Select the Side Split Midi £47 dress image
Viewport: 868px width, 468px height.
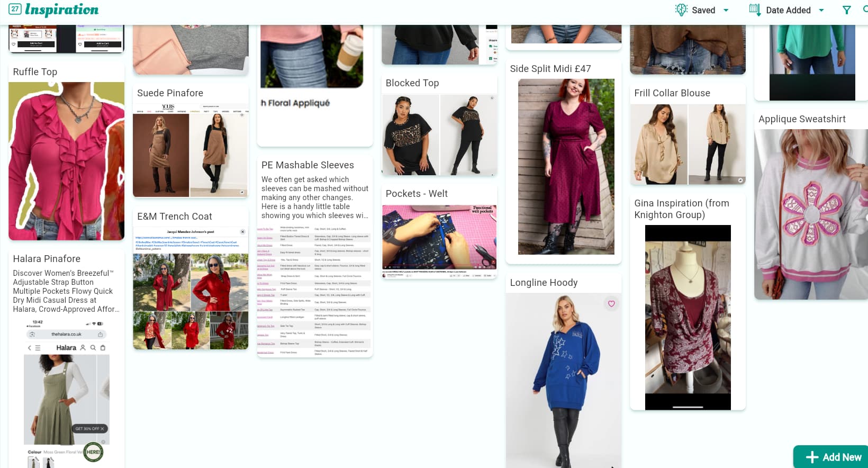(566, 167)
